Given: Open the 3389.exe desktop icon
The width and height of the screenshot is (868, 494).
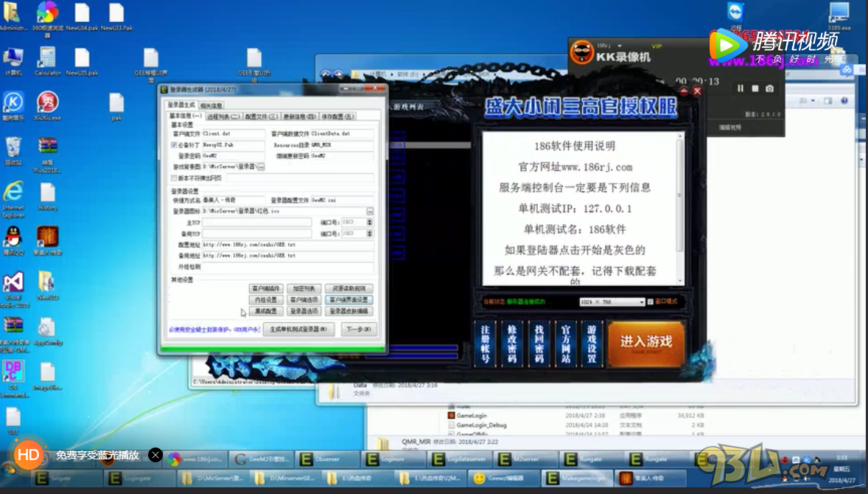Looking at the screenshot, I should (839, 15).
